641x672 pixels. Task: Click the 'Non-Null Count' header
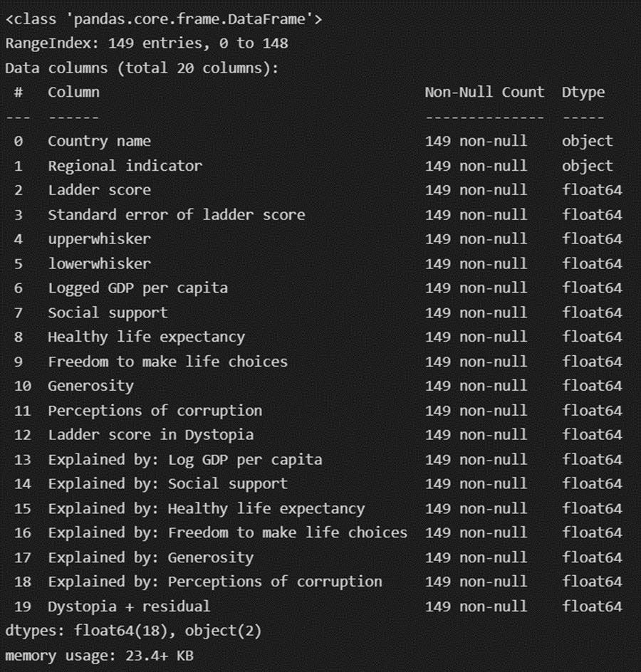(x=484, y=92)
